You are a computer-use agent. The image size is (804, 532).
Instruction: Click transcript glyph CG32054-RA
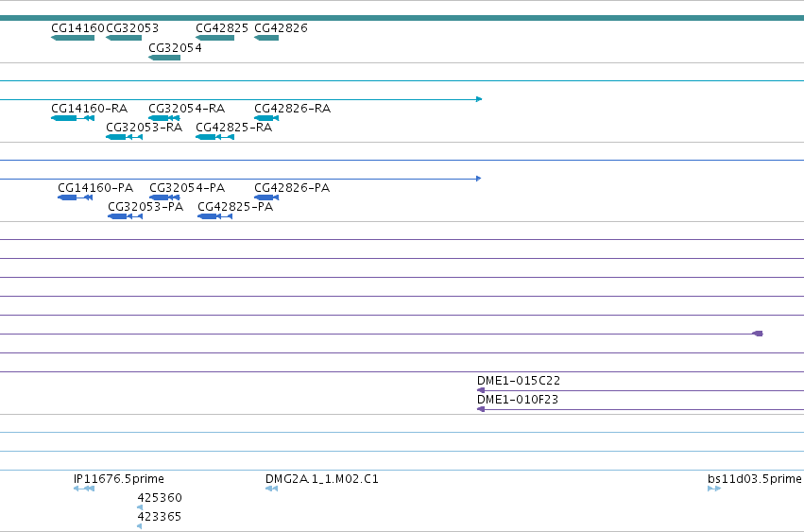pyautogui.click(x=164, y=118)
